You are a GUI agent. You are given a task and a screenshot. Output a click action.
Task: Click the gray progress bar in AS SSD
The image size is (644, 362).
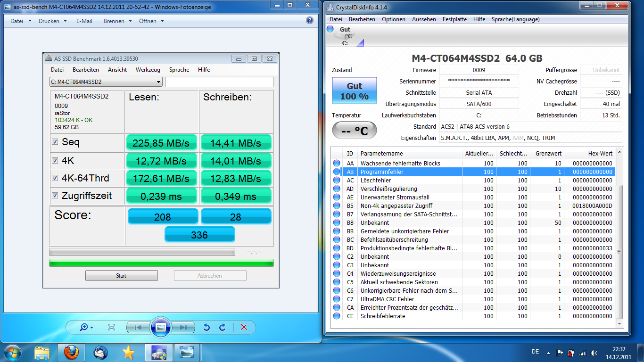[x=142, y=252]
